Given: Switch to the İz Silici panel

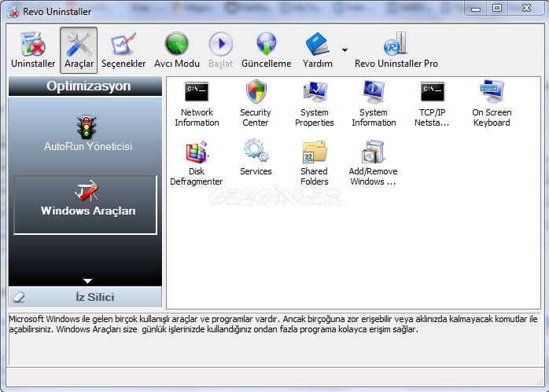Looking at the screenshot, I should click(85, 297).
